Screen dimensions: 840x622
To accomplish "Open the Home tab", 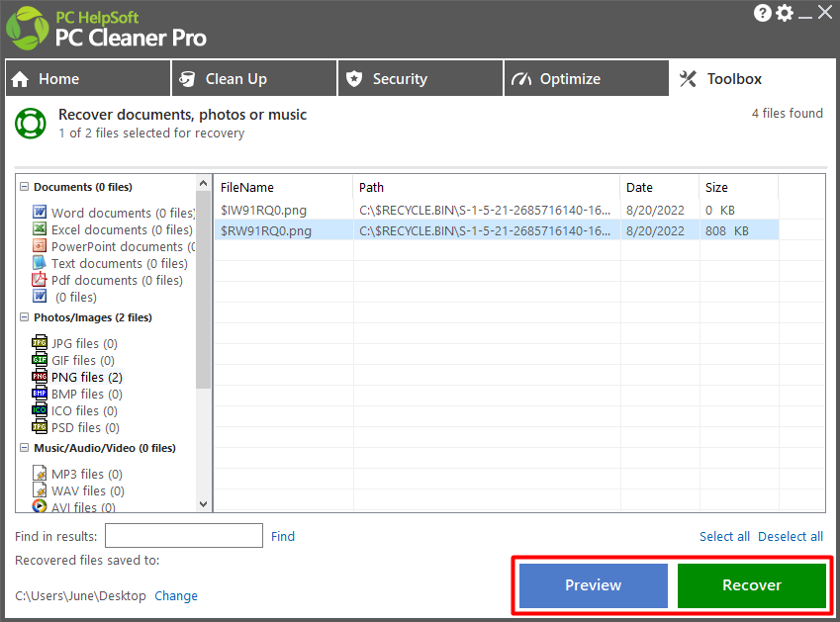I will click(x=88, y=78).
